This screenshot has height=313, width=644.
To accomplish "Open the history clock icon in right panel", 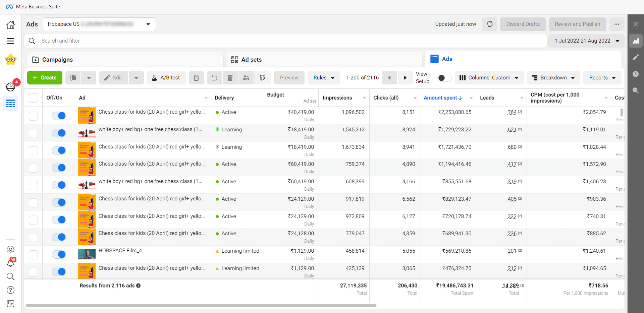I will coord(636,74).
